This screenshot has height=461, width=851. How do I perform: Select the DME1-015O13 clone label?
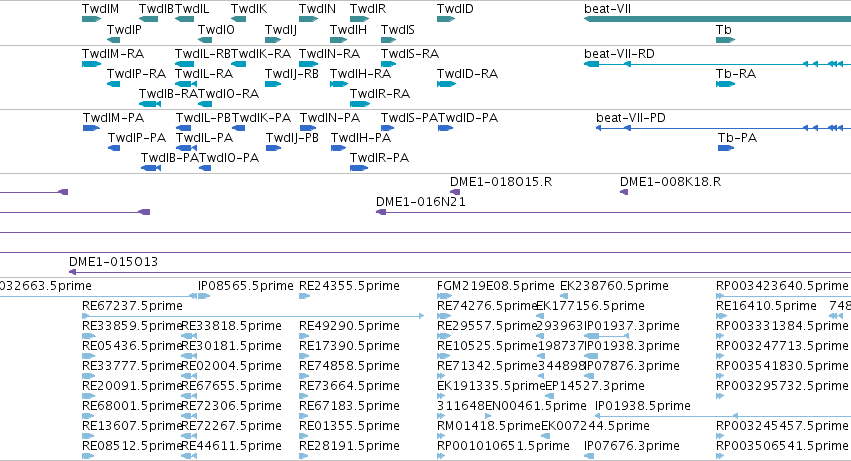click(x=113, y=262)
